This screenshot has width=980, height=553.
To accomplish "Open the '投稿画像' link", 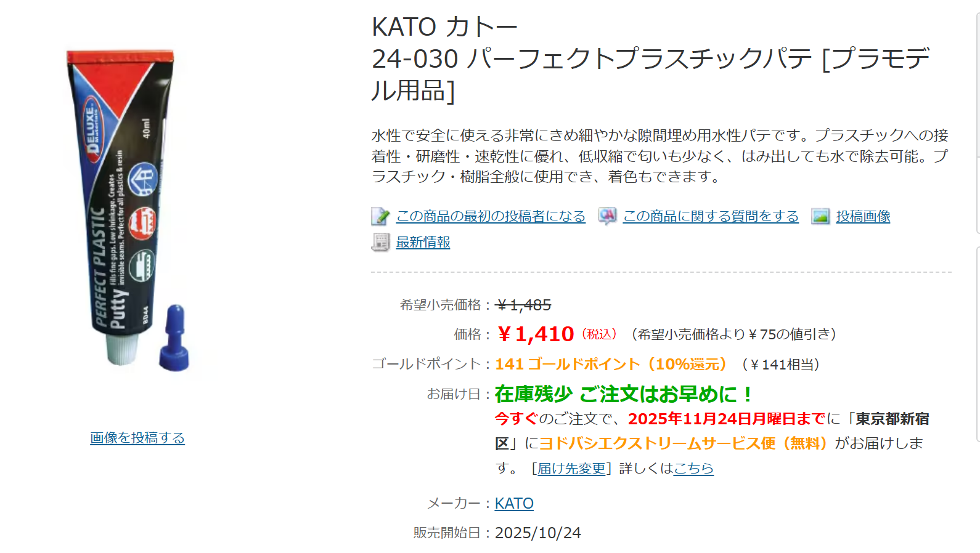I will (863, 216).
